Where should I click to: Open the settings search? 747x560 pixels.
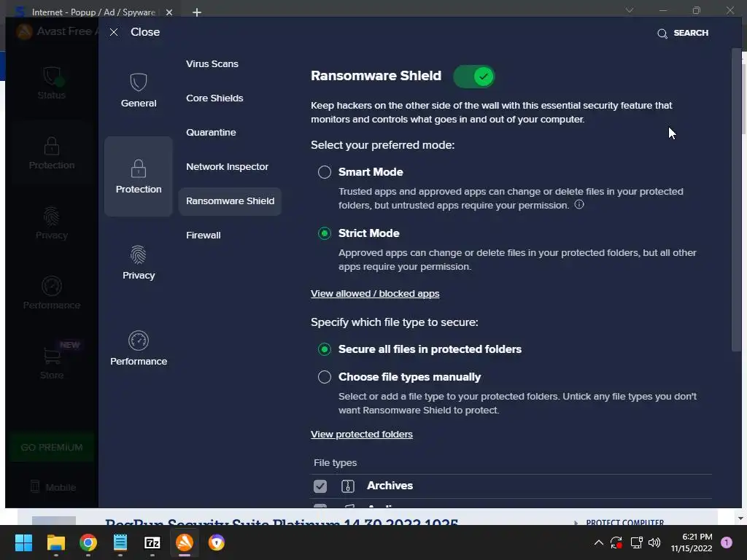pos(683,33)
